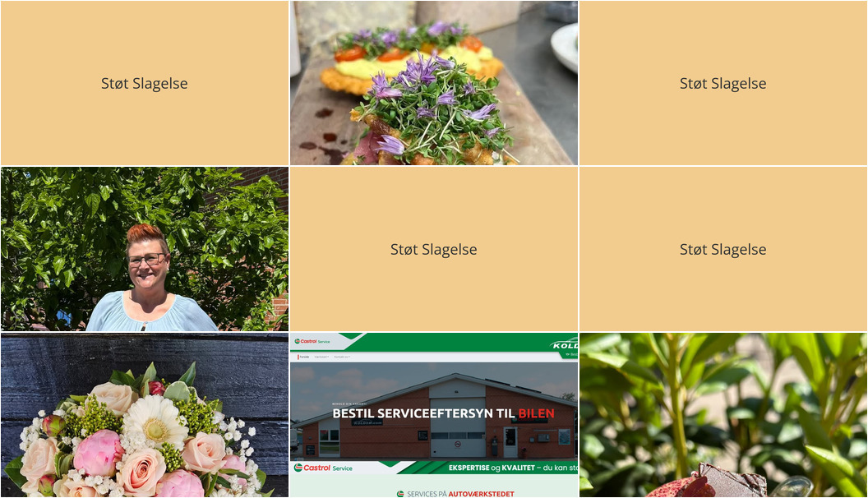
Task: Expand the Kontakt os dropdown in the workshop page
Action: click(x=342, y=357)
